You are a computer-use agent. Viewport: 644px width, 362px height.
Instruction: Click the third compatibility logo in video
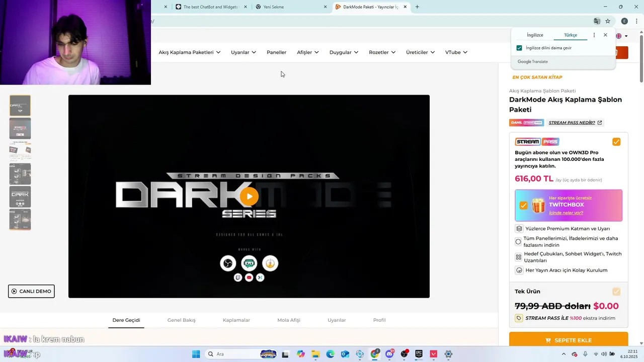(x=270, y=263)
